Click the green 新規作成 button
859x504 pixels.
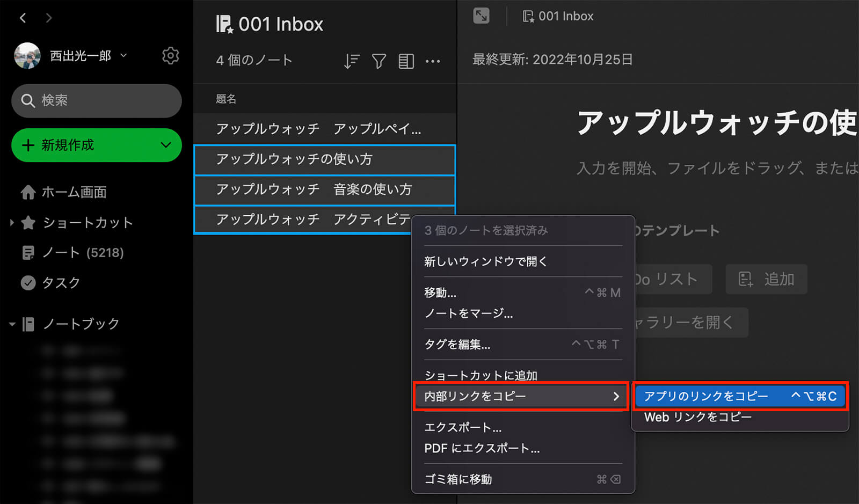(x=97, y=145)
